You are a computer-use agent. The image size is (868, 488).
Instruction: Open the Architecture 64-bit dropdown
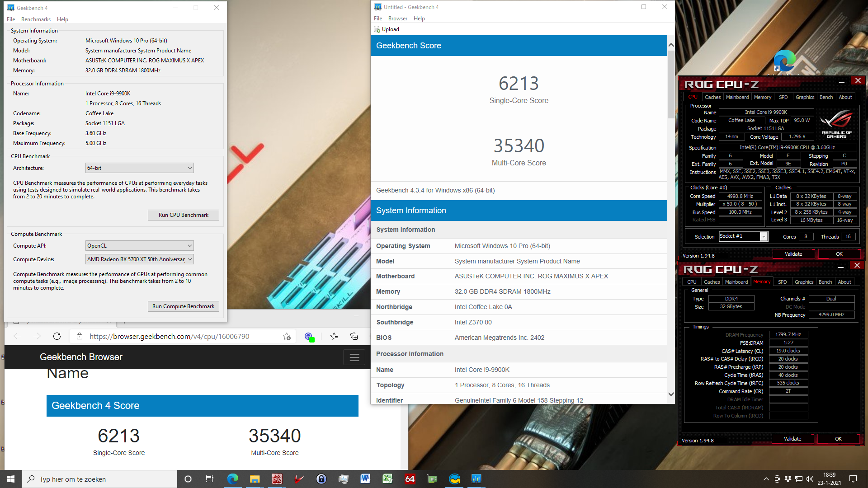(140, 168)
